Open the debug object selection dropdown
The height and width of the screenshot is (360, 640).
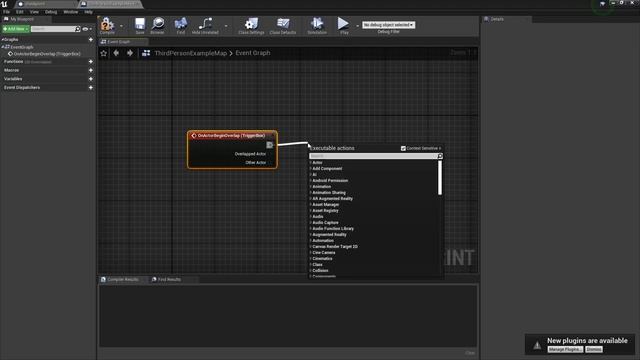(x=388, y=25)
